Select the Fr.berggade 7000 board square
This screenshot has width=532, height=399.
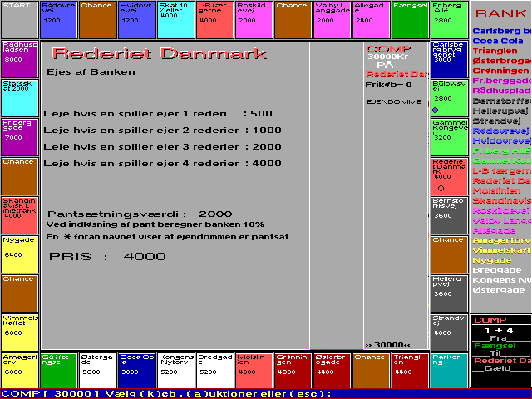[x=20, y=137]
